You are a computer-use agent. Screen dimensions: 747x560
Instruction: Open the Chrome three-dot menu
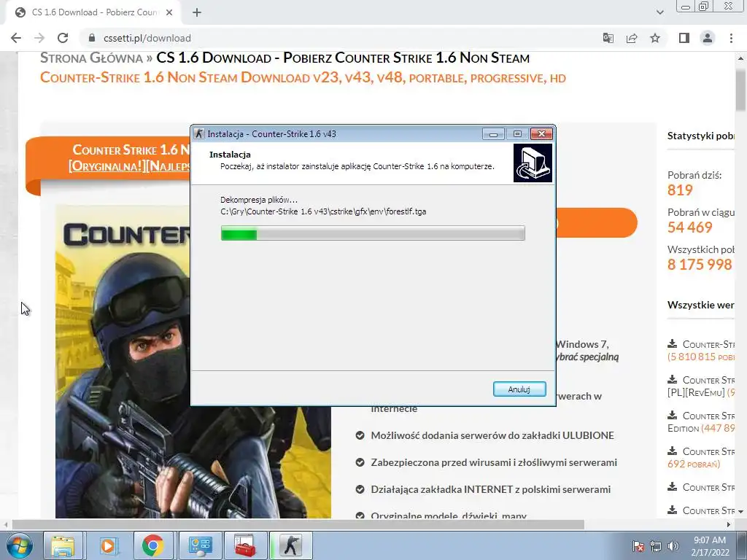[731, 38]
